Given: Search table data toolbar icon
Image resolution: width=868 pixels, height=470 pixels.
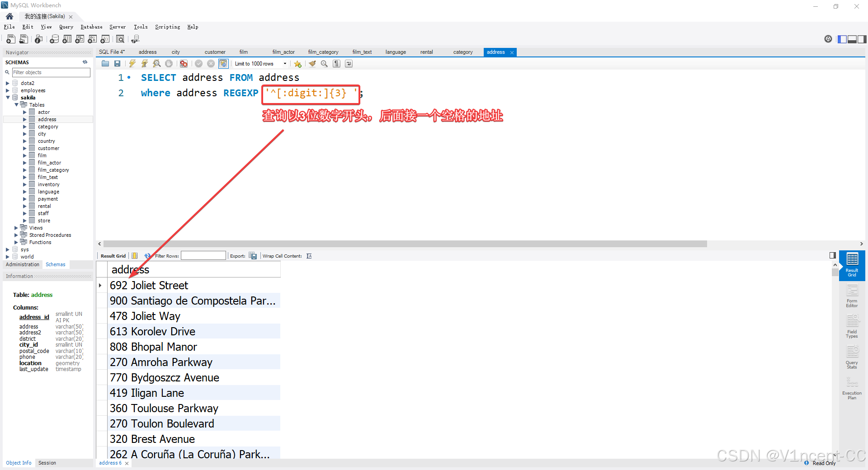Looking at the screenshot, I should coord(120,39).
